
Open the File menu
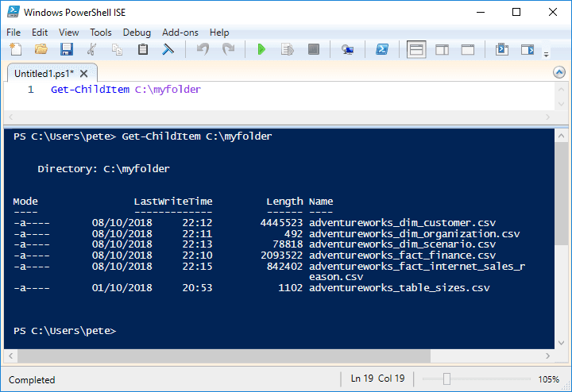(x=14, y=33)
